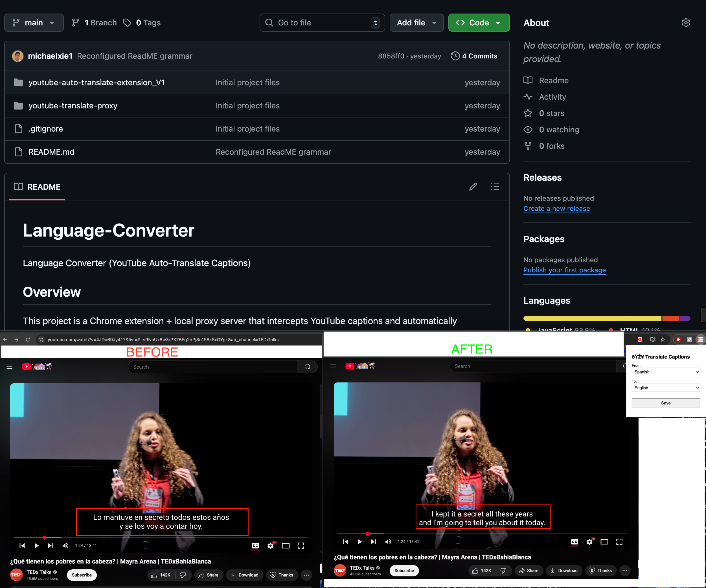Dislike the video in the AFTER panel
This screenshot has width=706, height=588.
pos(504,570)
